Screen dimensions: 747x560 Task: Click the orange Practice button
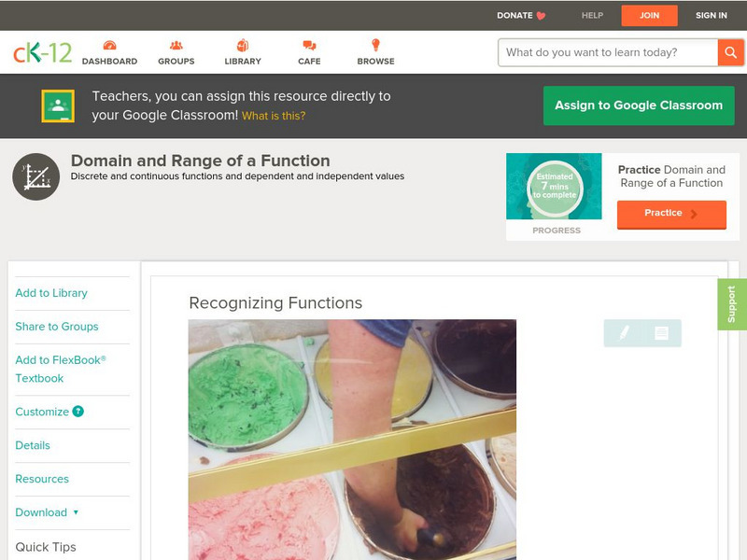tap(671, 215)
